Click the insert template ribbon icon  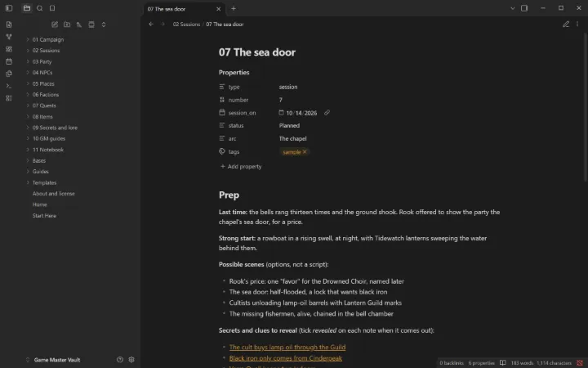9,74
